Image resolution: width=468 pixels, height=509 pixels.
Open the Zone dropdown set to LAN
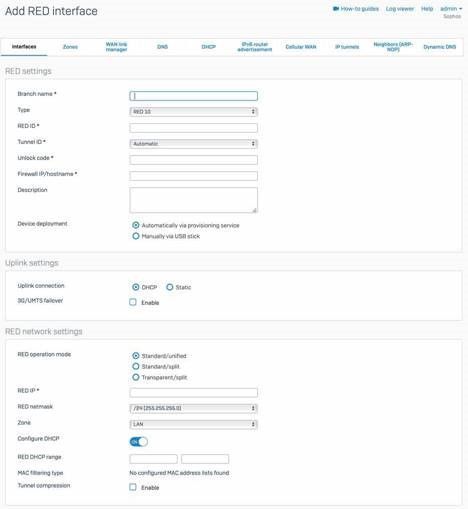pyautogui.click(x=193, y=424)
